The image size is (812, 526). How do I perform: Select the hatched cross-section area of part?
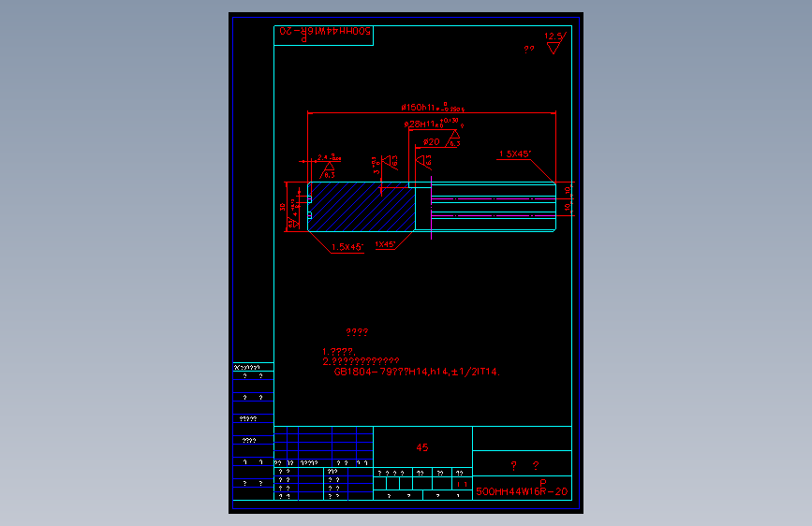coord(362,207)
